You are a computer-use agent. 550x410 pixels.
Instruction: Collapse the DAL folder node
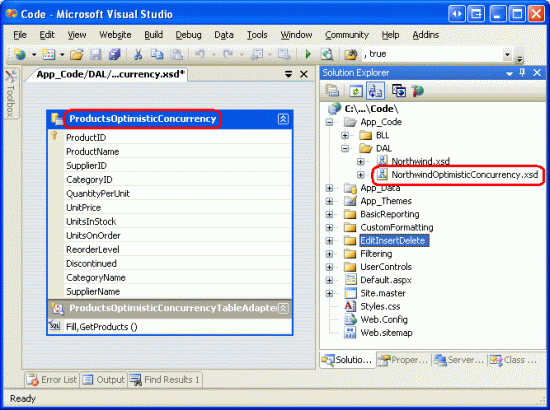[x=345, y=149]
